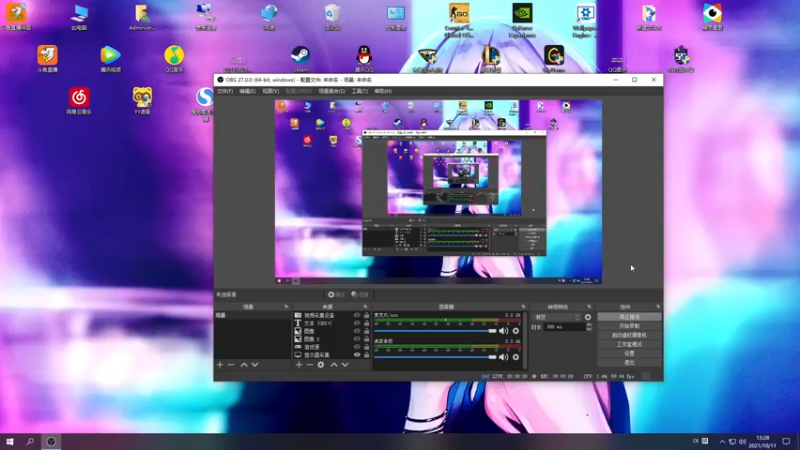Open the NetEase Cloud Music icon
The width and height of the screenshot is (800, 450).
point(79,97)
